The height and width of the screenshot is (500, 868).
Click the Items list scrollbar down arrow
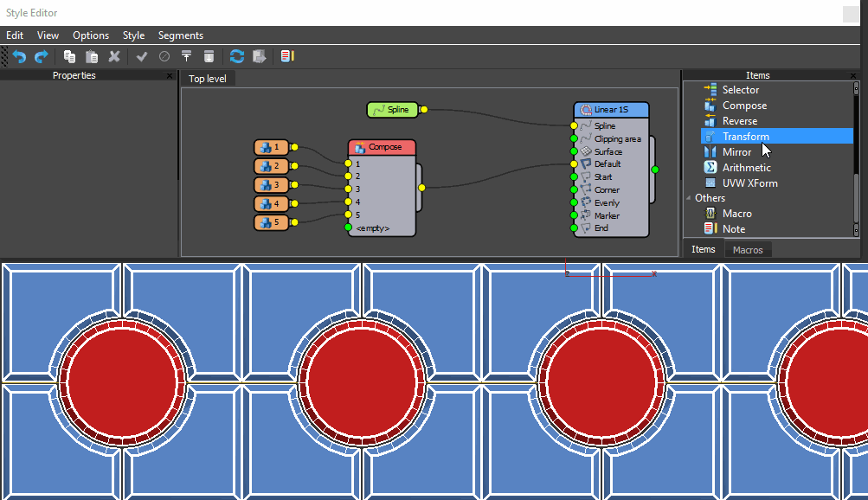(856, 230)
